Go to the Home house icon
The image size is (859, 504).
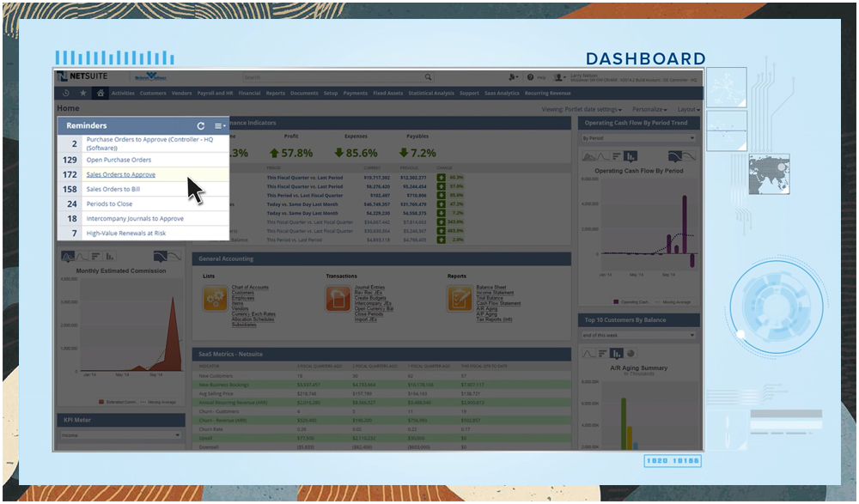[101, 93]
